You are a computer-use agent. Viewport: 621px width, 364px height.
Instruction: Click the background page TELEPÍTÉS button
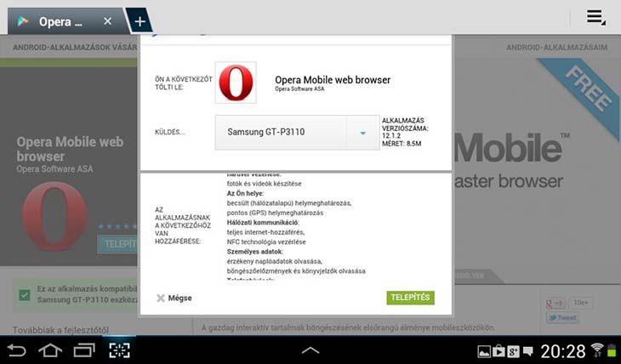click(x=118, y=244)
